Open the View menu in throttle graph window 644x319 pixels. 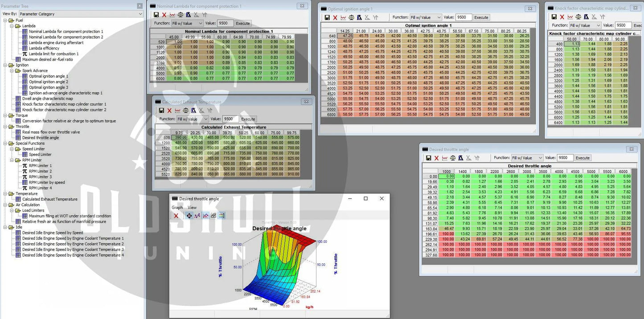(x=192, y=207)
